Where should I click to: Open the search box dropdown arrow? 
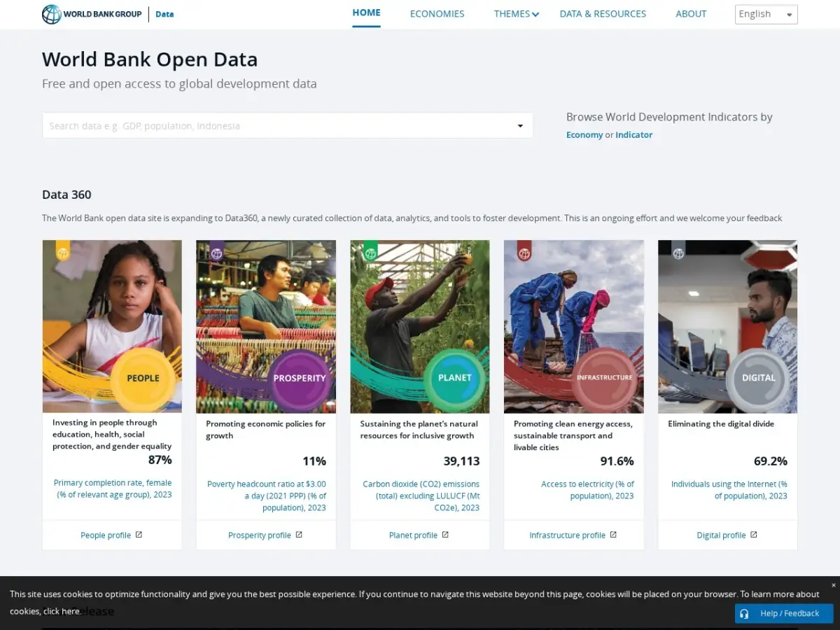[x=520, y=126]
